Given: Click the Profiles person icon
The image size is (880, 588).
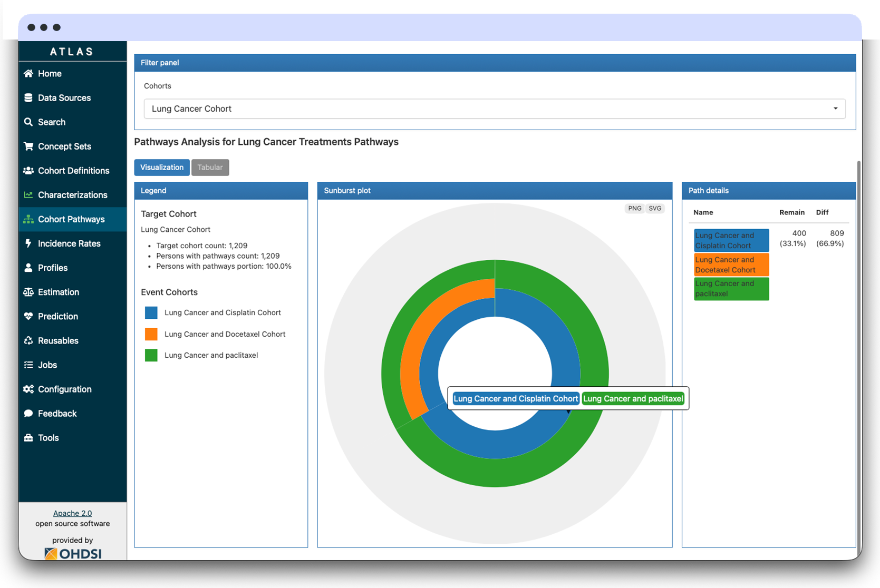Looking at the screenshot, I should pos(28,267).
